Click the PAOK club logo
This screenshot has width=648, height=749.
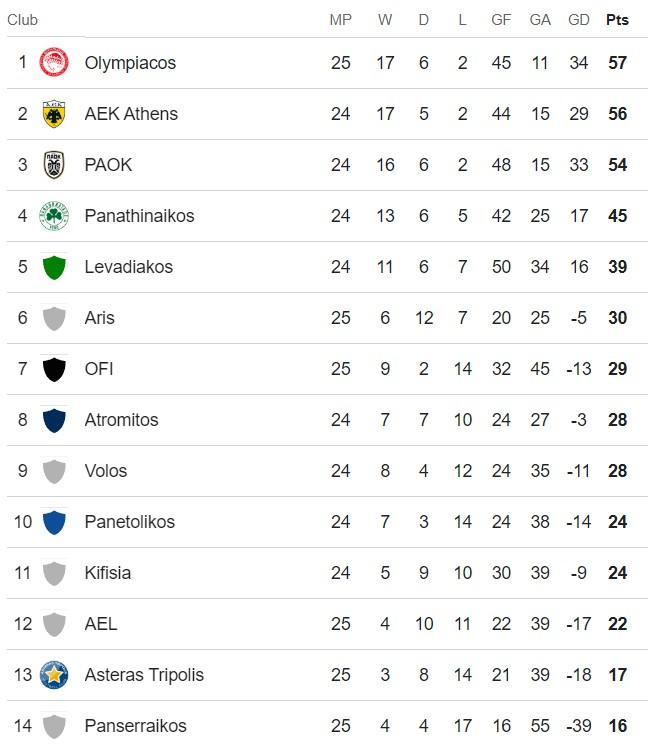click(x=54, y=165)
